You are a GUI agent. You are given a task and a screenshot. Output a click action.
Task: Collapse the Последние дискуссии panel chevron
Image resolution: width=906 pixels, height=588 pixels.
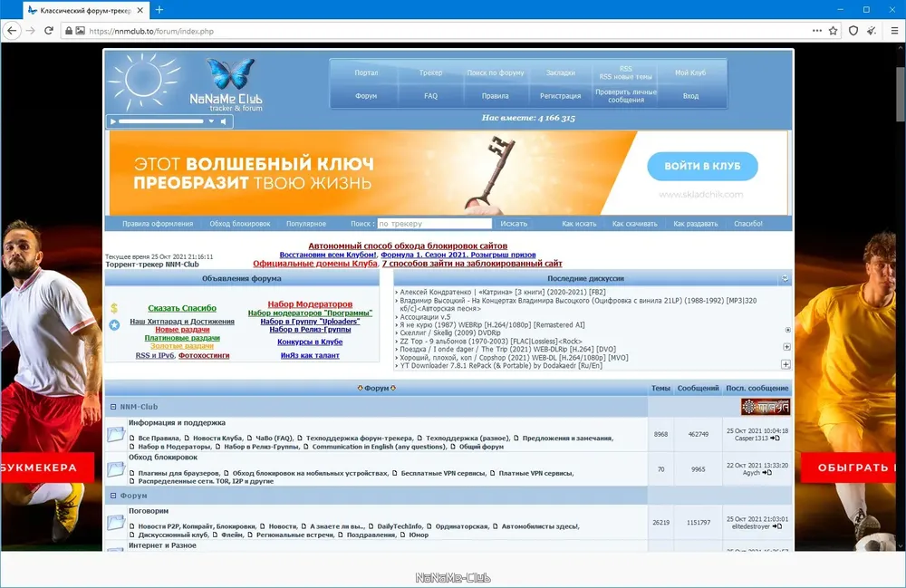(x=785, y=278)
